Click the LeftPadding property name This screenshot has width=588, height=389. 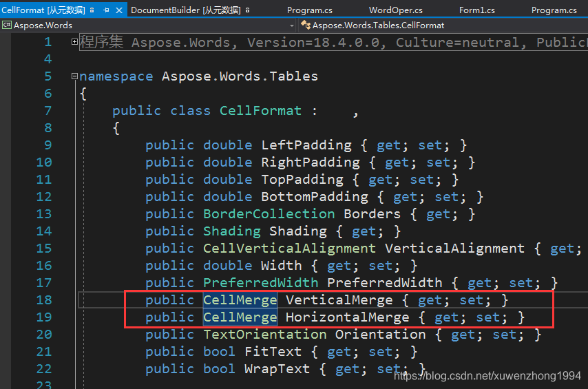click(x=306, y=145)
